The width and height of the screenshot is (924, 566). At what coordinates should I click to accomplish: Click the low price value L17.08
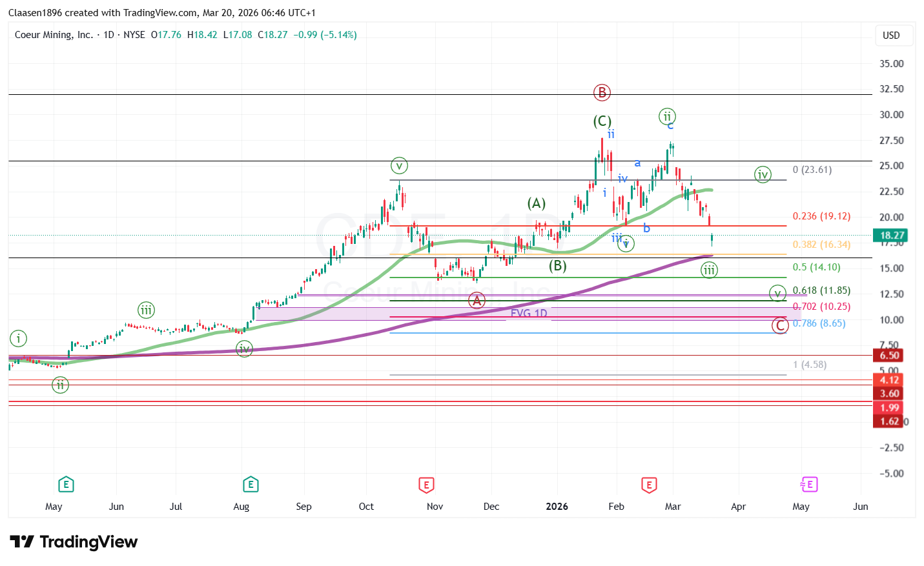tap(238, 35)
